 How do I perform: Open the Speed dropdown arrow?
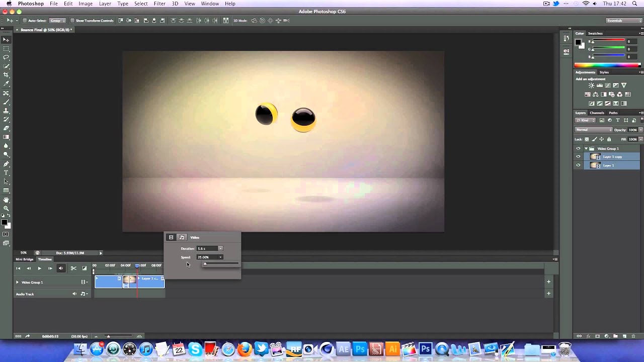pyautogui.click(x=220, y=257)
